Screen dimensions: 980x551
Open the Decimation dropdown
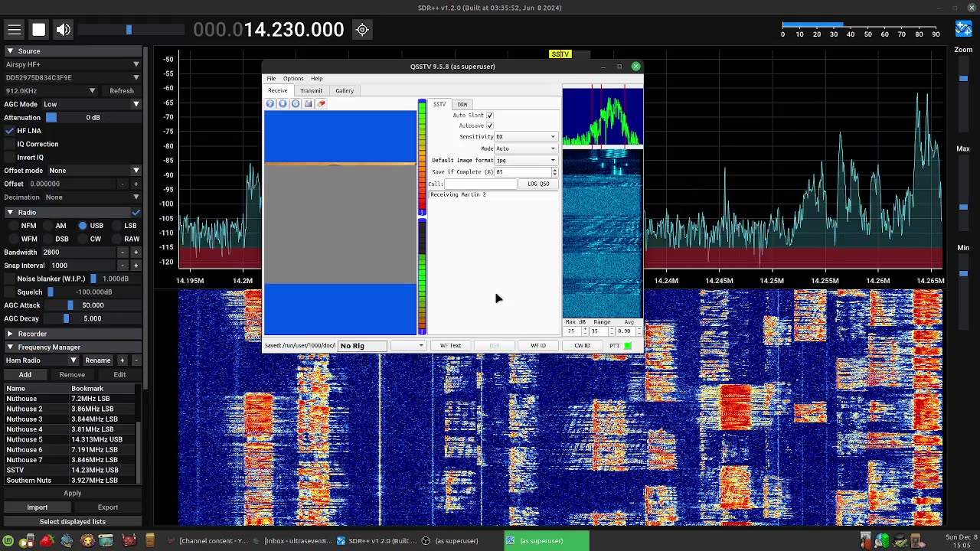click(x=94, y=197)
